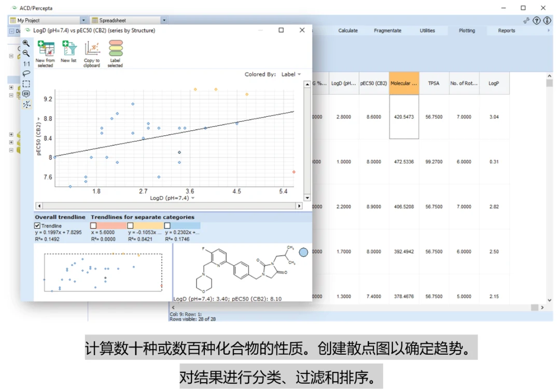Select the LogP cell 2.82

tap(494, 207)
